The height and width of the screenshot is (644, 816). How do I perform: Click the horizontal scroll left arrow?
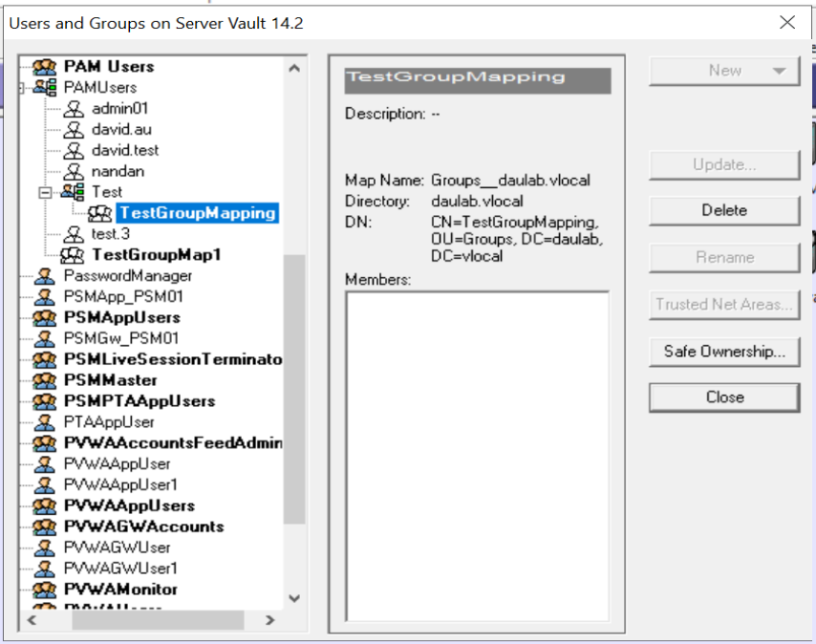(x=32, y=620)
